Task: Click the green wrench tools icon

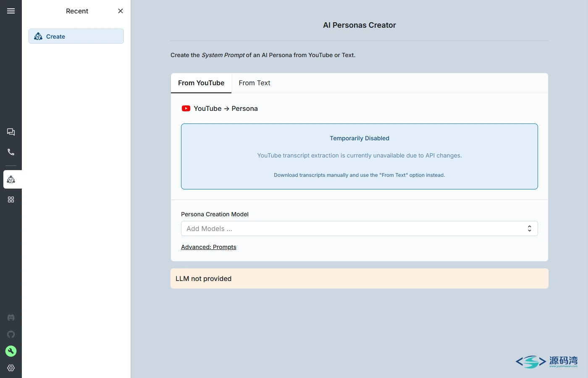Action: pyautogui.click(x=11, y=351)
